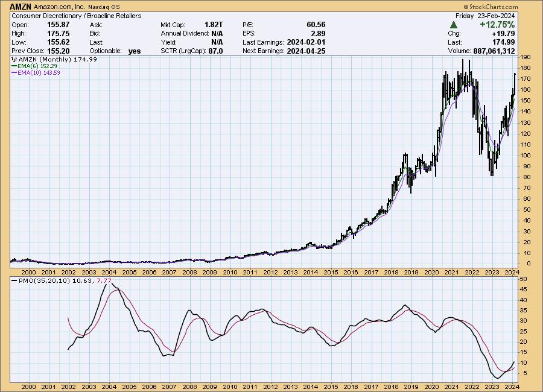The image size is (543, 392).
Task: Click the Mkt Cap value 1.82T
Action: coord(214,25)
